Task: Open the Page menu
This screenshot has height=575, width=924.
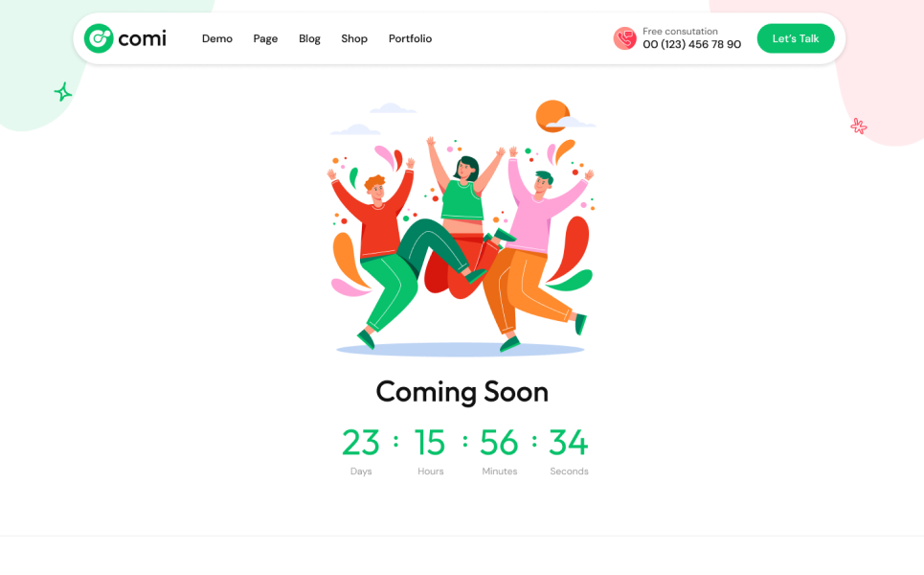Action: point(265,39)
